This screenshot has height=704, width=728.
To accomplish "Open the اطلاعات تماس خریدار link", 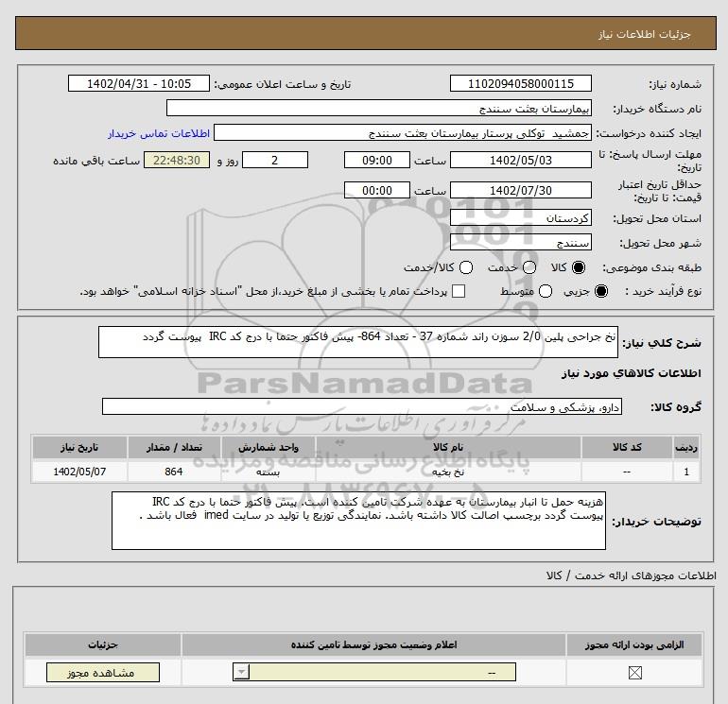I will click(159, 133).
